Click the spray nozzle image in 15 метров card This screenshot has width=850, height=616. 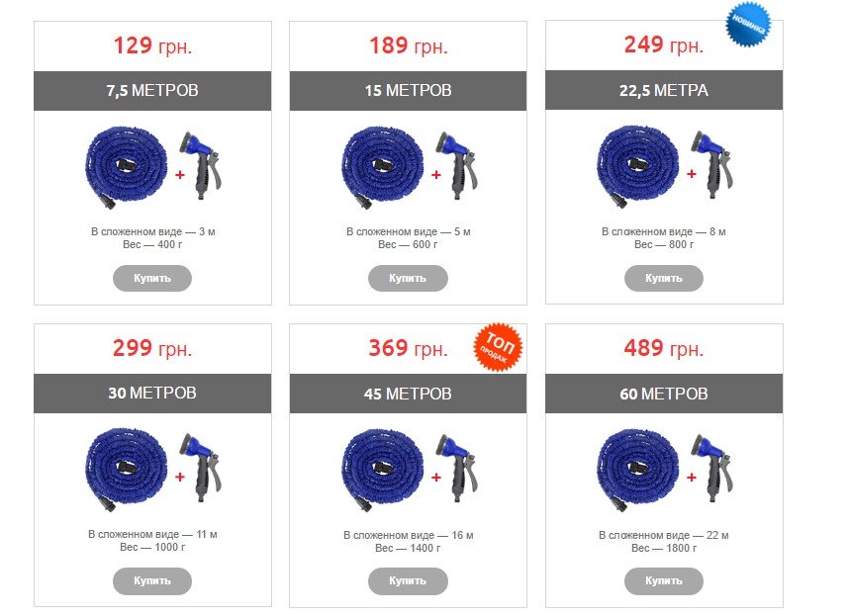(457, 164)
